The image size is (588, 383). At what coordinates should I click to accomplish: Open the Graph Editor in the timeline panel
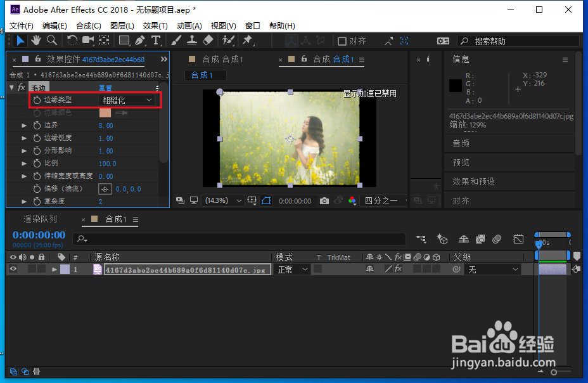[x=518, y=239]
